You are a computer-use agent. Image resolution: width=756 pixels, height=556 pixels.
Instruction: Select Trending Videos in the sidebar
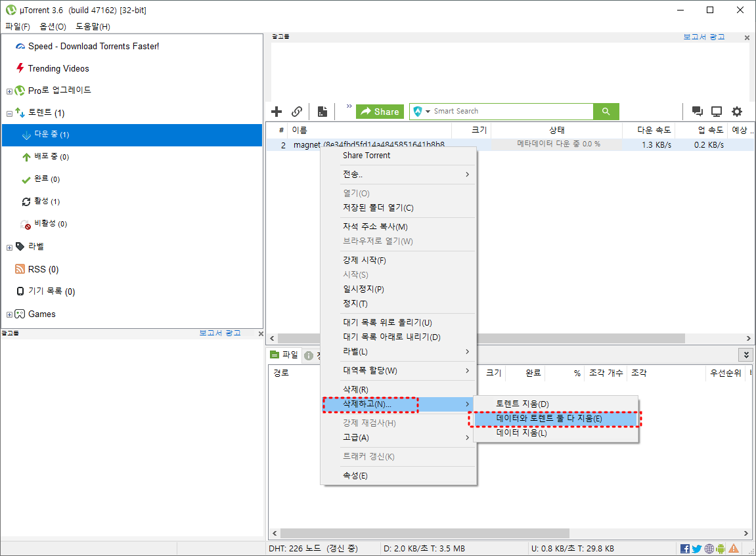pos(58,68)
